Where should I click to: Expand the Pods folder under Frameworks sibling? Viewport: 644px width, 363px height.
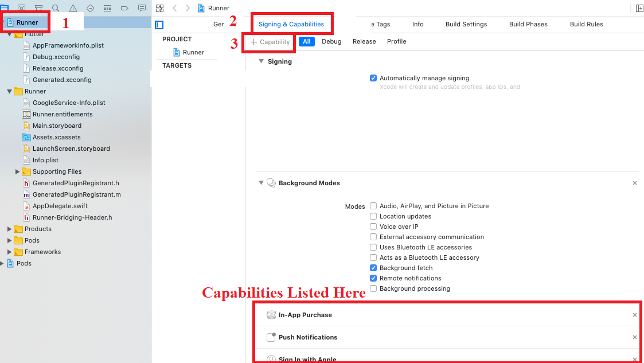click(x=9, y=241)
